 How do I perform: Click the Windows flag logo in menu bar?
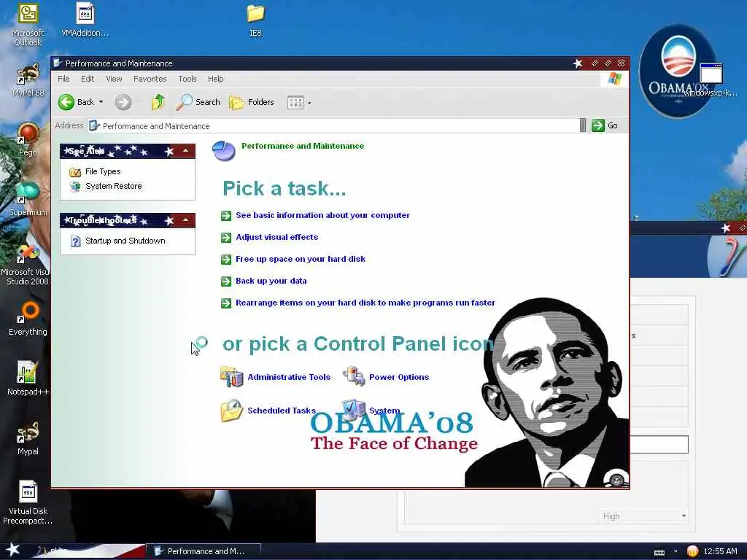point(614,79)
